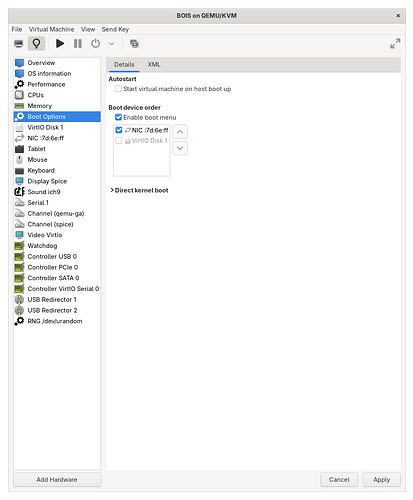Select Sound ich9 device
The height and width of the screenshot is (500, 413).
57,192
